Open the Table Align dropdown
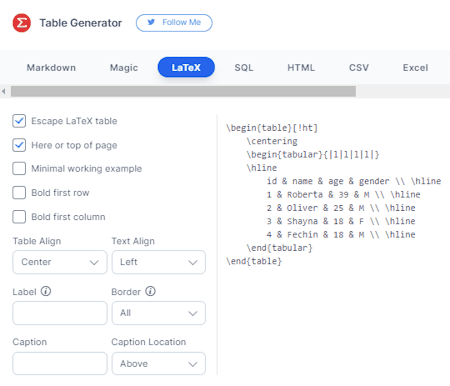The width and height of the screenshot is (450, 386). (60, 262)
